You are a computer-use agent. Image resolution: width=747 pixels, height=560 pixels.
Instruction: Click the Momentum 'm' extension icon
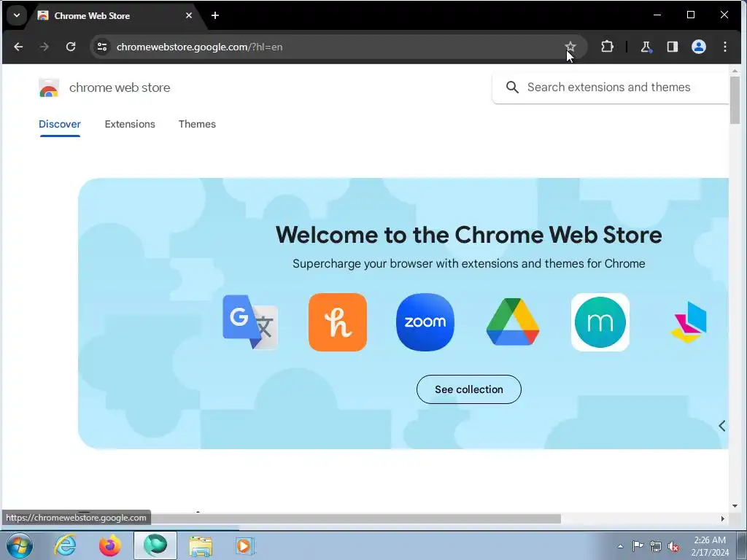tap(600, 322)
